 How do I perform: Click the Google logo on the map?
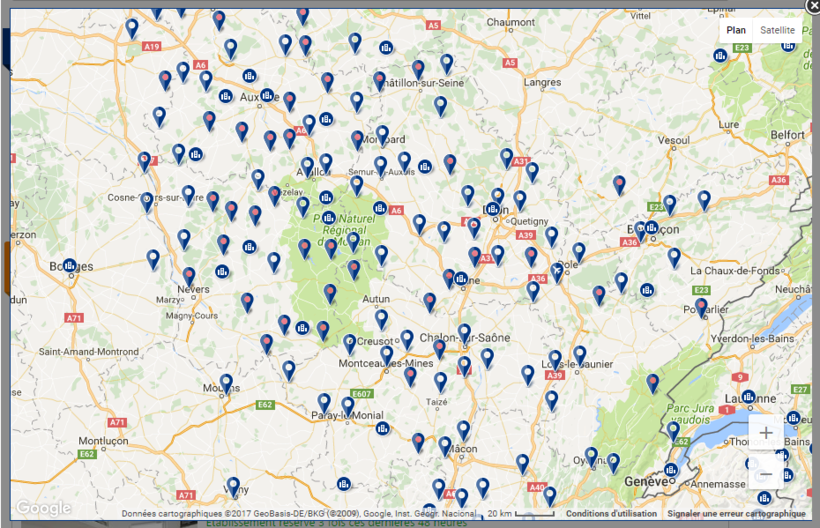tap(43, 509)
